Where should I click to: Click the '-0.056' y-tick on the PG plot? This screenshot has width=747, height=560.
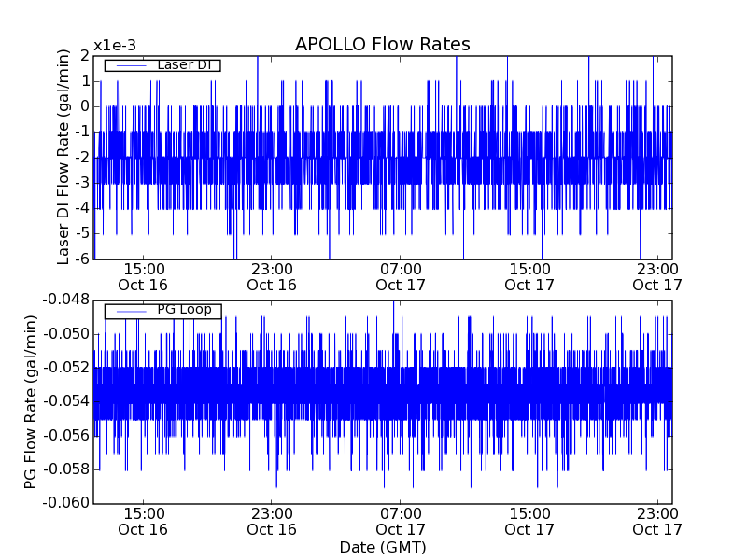66,435
